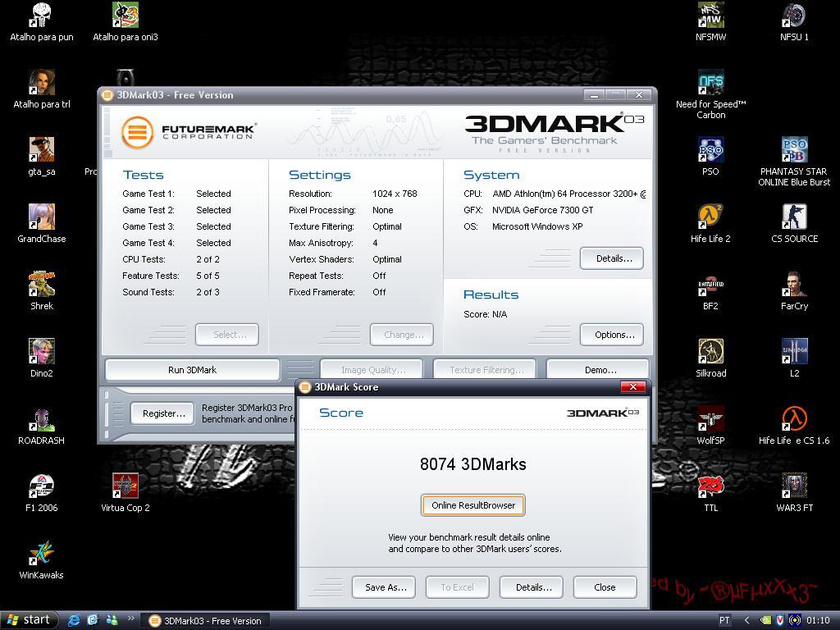Open the Windows start menu
This screenshot has height=630, width=840.
point(29,620)
